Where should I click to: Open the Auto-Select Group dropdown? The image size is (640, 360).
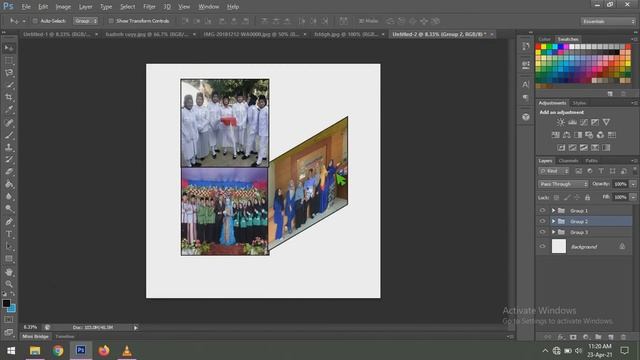pyautogui.click(x=86, y=21)
